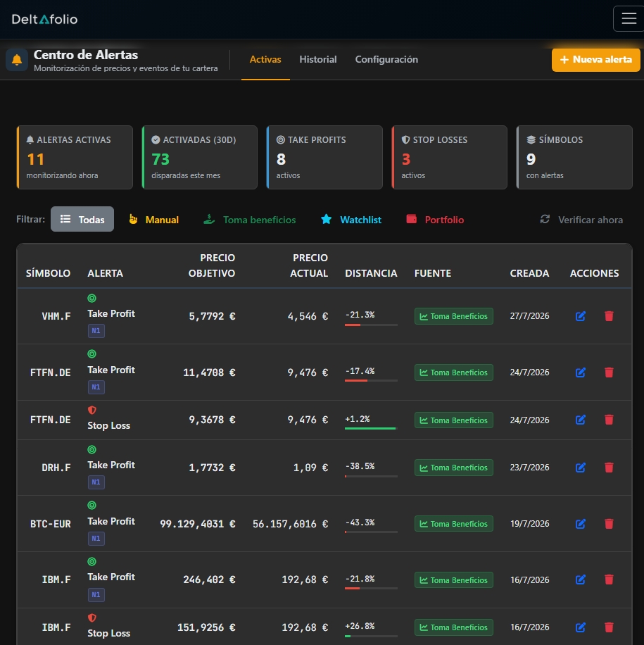Screen dimensions: 644x645
Task: Open the Configuración tab
Action: click(x=386, y=60)
